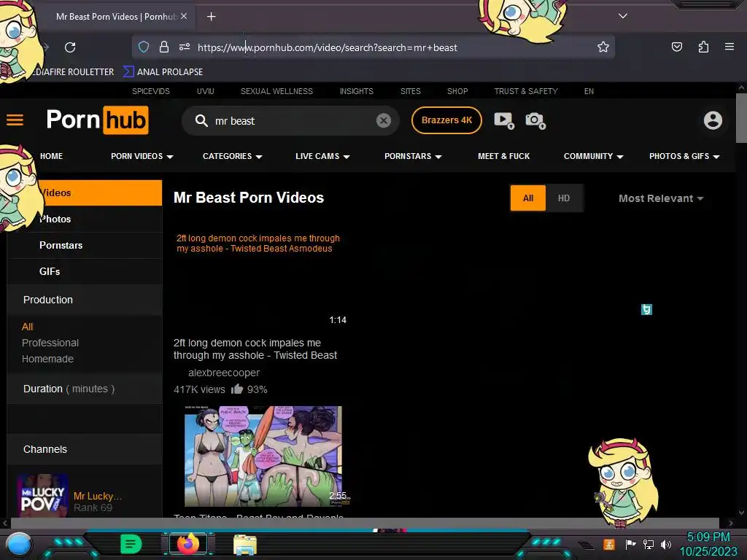
Task: Click the site security padlock icon
Action: point(164,47)
